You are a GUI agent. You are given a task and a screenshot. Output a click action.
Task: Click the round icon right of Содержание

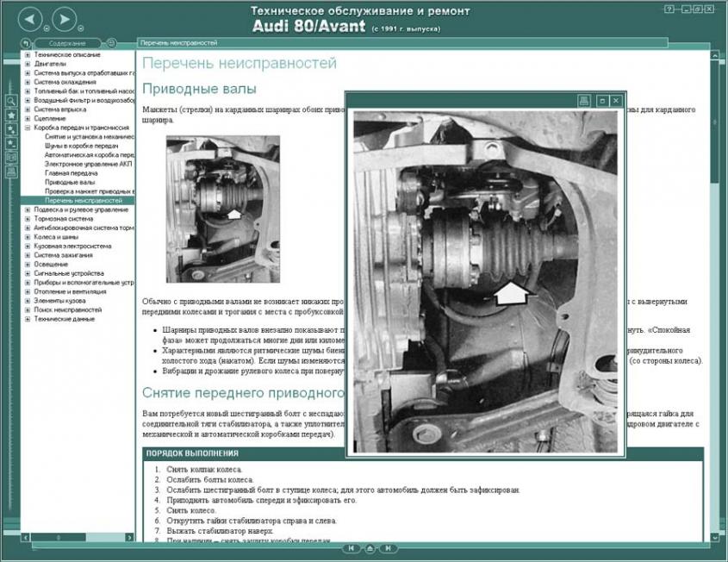111,43
